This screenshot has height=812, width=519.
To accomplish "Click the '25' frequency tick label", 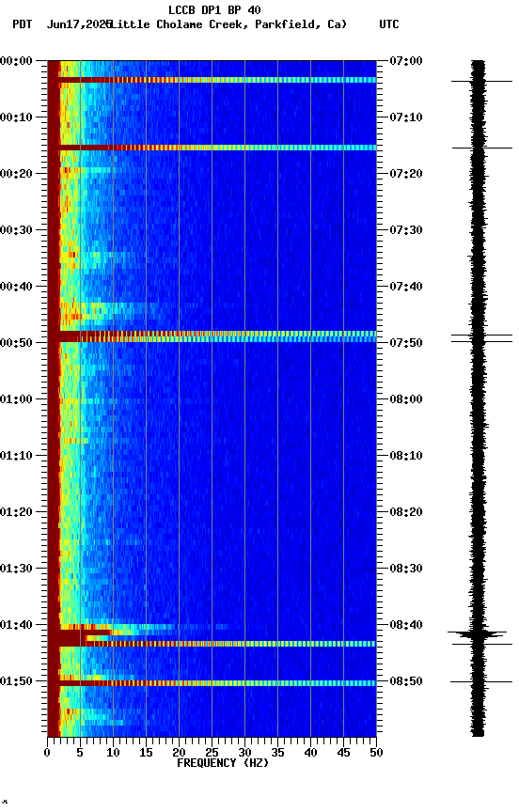I will 212,753.
